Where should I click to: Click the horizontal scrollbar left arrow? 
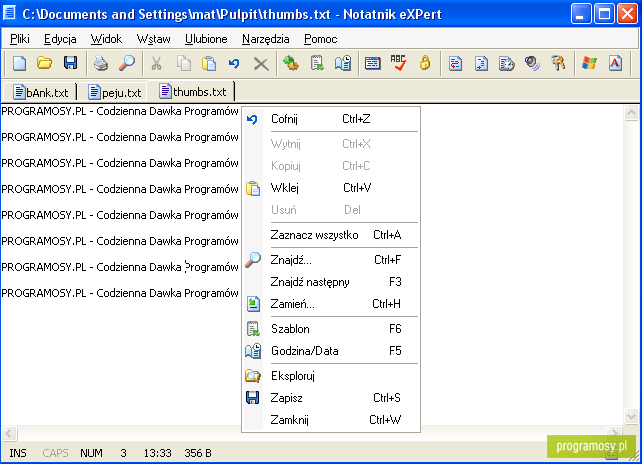pyautogui.click(x=9, y=433)
